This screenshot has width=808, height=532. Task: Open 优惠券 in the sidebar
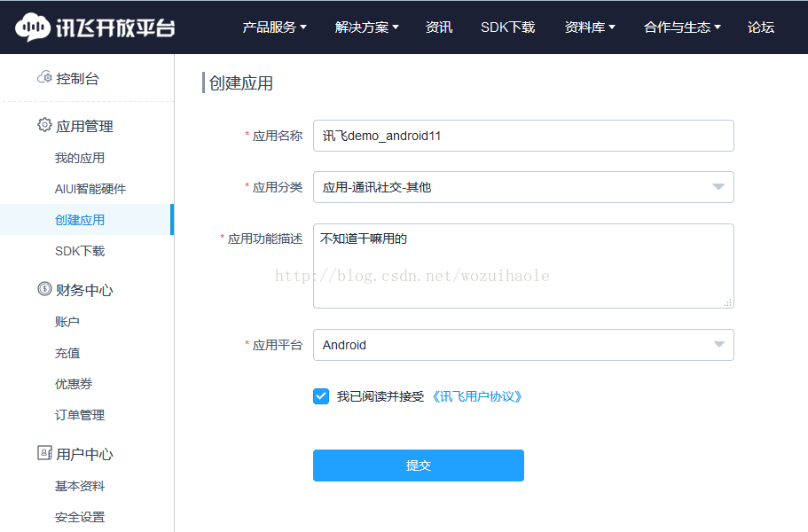click(x=74, y=384)
